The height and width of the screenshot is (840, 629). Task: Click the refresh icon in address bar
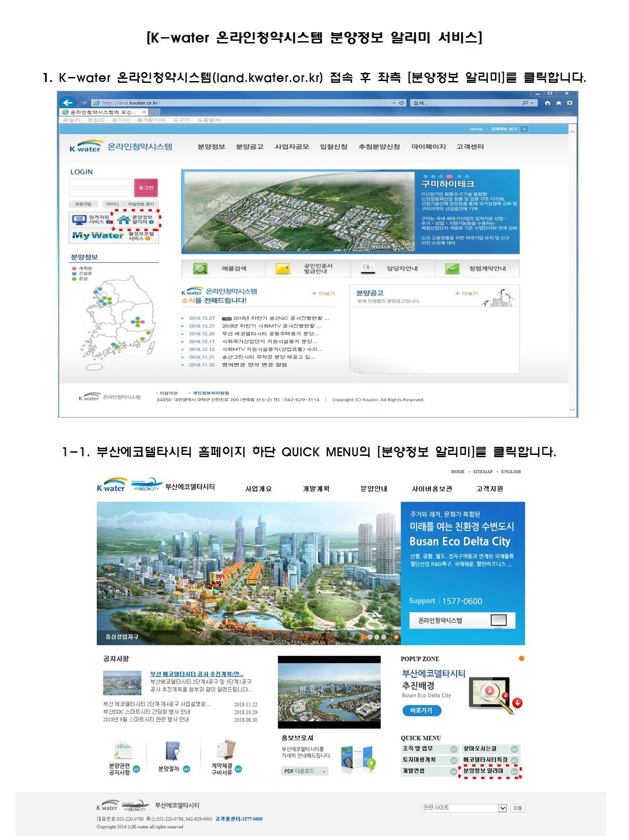click(x=401, y=103)
